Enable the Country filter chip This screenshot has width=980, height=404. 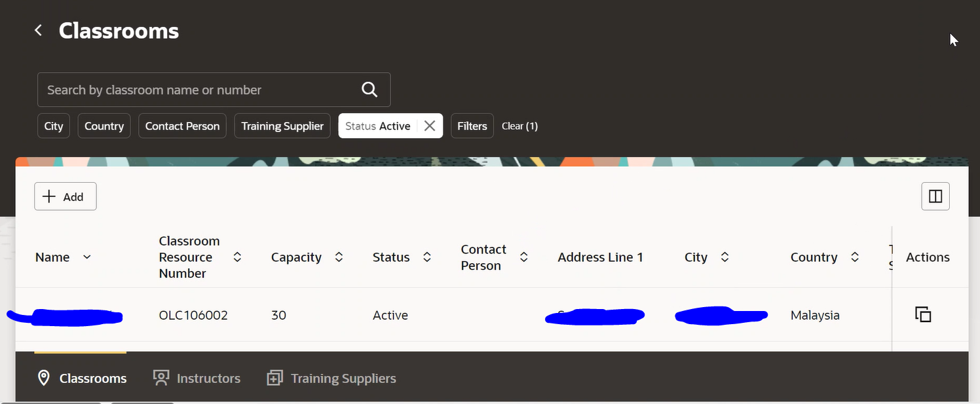point(104,125)
